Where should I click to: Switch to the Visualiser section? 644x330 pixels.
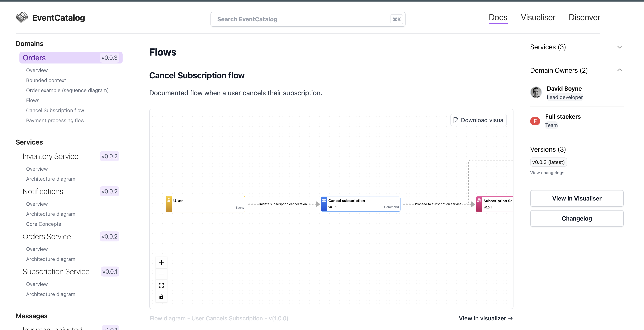tap(538, 17)
